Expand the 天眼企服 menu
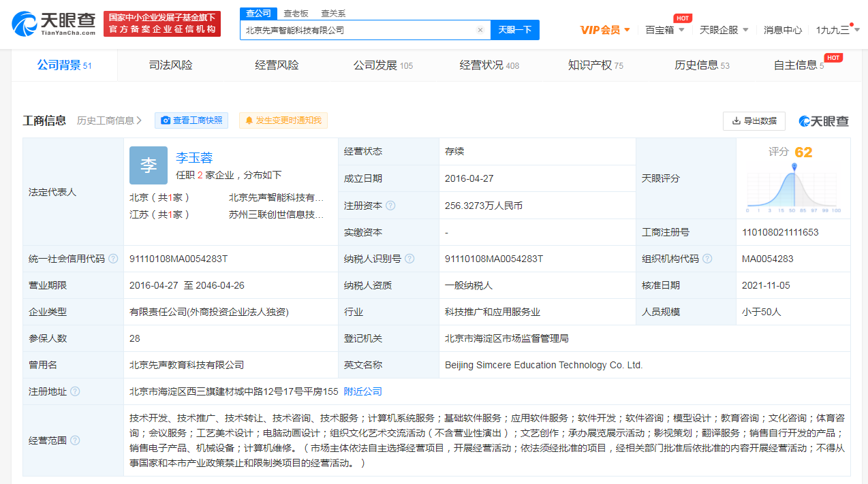The height and width of the screenshot is (484, 868). pos(724,30)
